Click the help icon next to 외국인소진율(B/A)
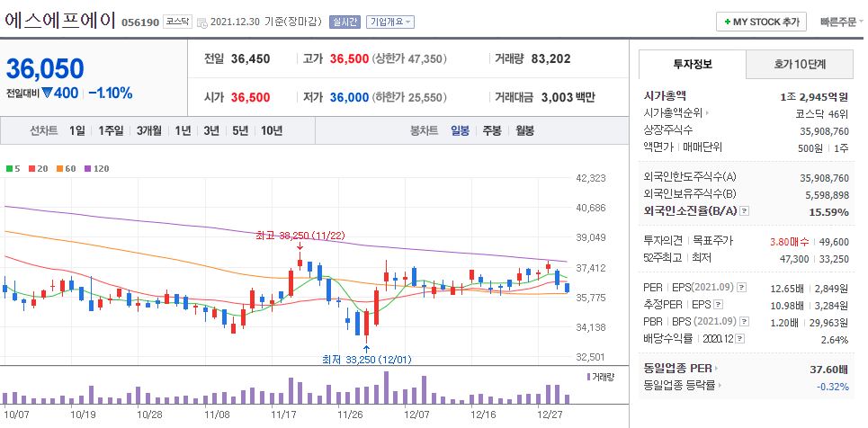 click(745, 211)
